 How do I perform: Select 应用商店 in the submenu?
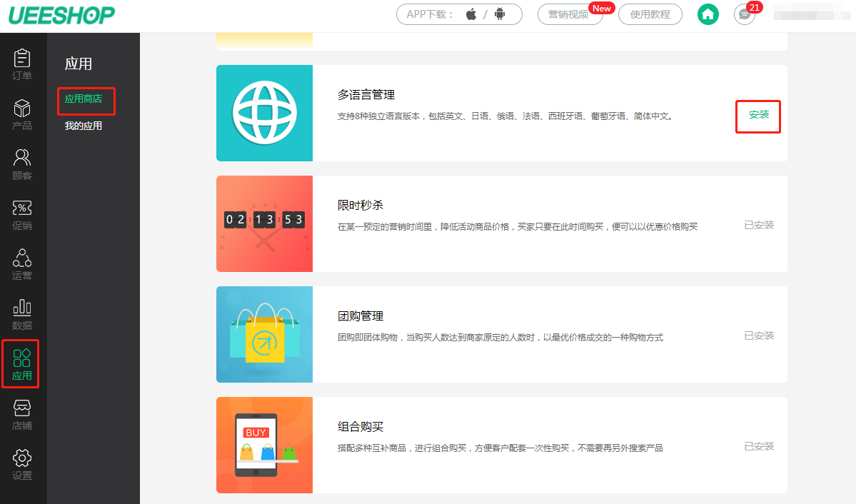click(83, 99)
